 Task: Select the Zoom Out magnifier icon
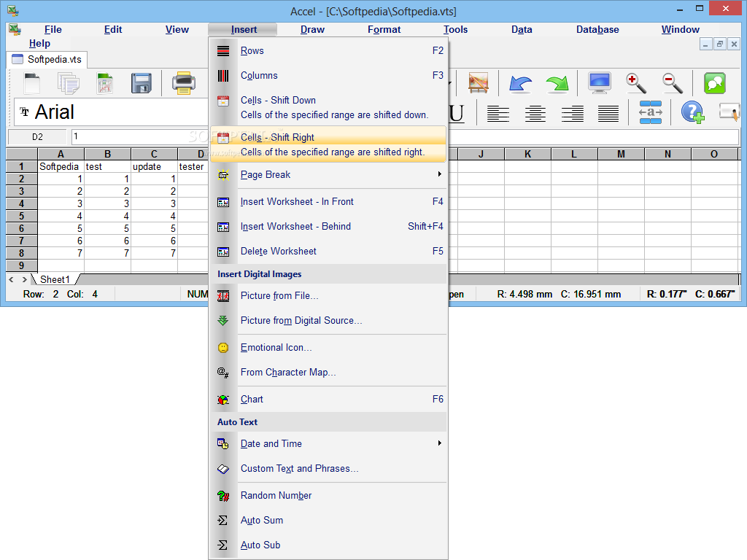coord(671,83)
